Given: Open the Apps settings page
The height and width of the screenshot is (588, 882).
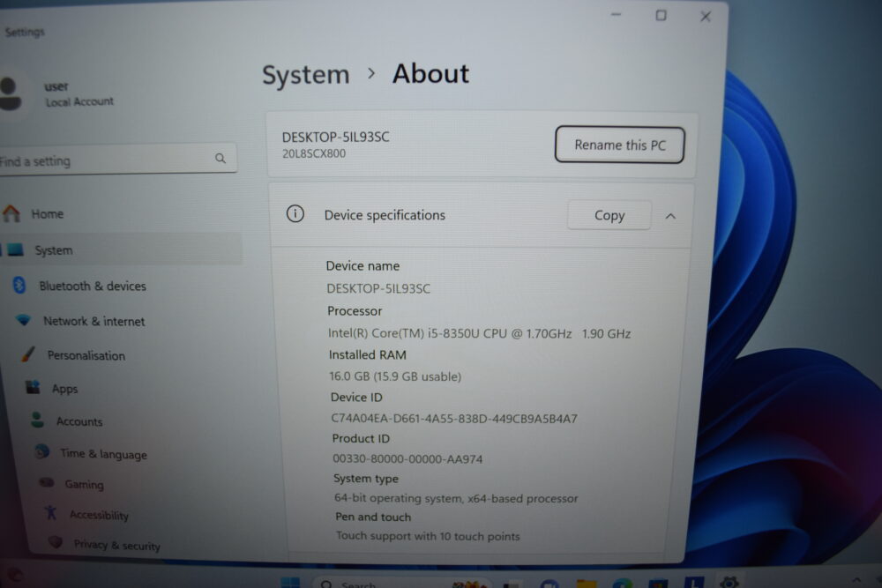Looking at the screenshot, I should point(64,389).
